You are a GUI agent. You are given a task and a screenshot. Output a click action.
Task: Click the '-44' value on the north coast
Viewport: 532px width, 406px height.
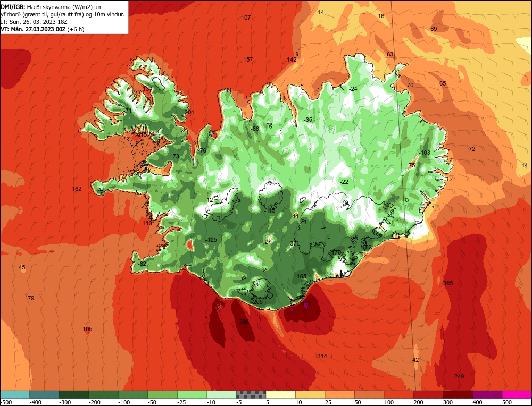tap(228, 90)
